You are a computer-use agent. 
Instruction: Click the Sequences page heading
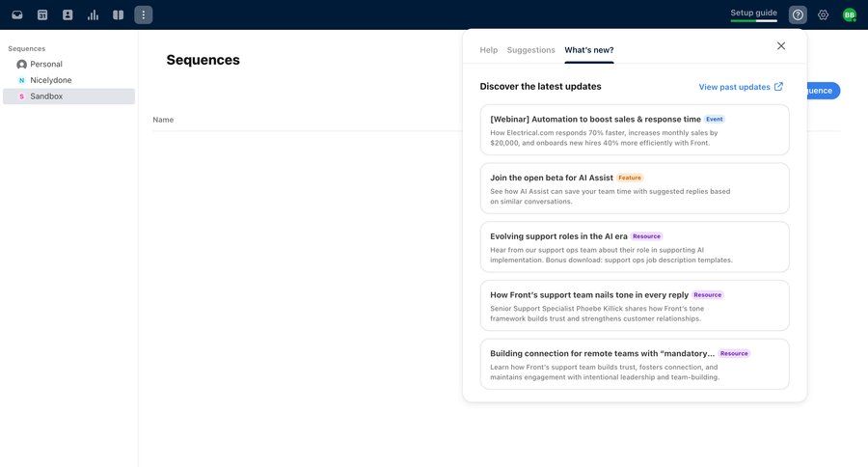coord(203,60)
